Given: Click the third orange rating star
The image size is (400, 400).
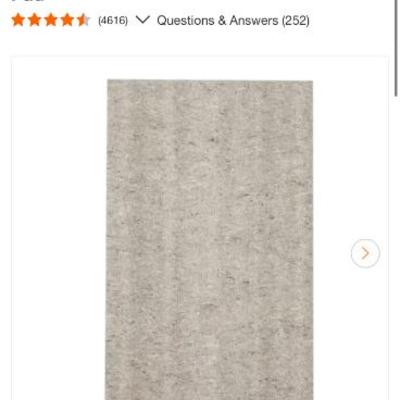Looking at the screenshot, I should pos(51,20).
